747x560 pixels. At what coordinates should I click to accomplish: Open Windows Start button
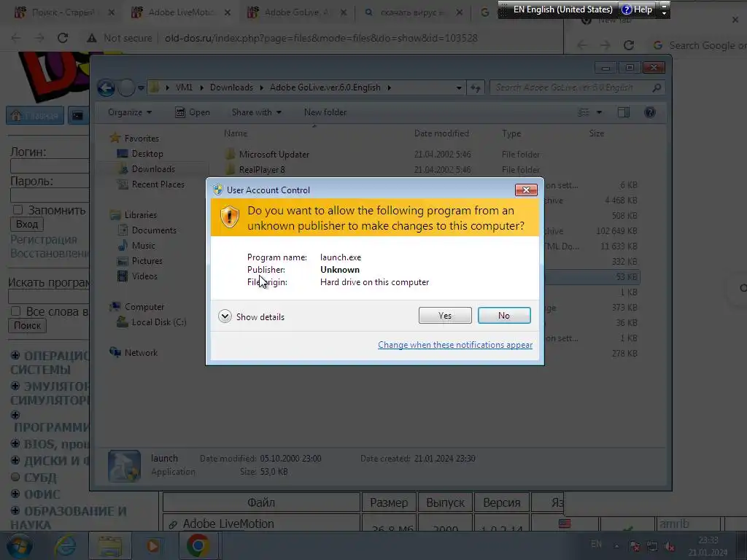(x=20, y=545)
